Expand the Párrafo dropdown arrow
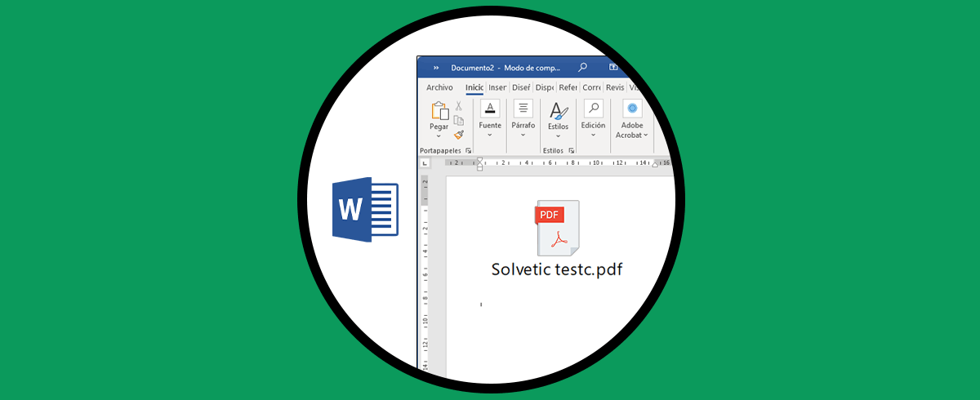 pyautogui.click(x=523, y=136)
